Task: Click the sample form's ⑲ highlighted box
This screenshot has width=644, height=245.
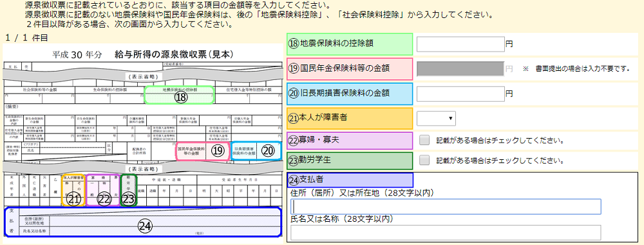Action: (202, 151)
